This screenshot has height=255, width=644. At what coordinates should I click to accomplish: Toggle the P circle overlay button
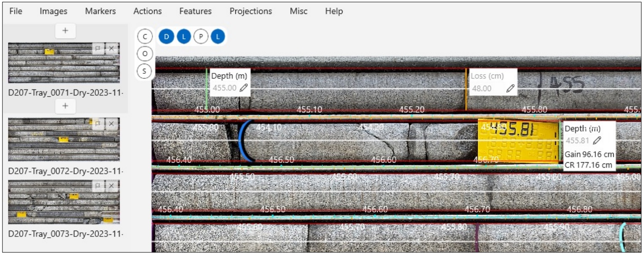pyautogui.click(x=201, y=37)
